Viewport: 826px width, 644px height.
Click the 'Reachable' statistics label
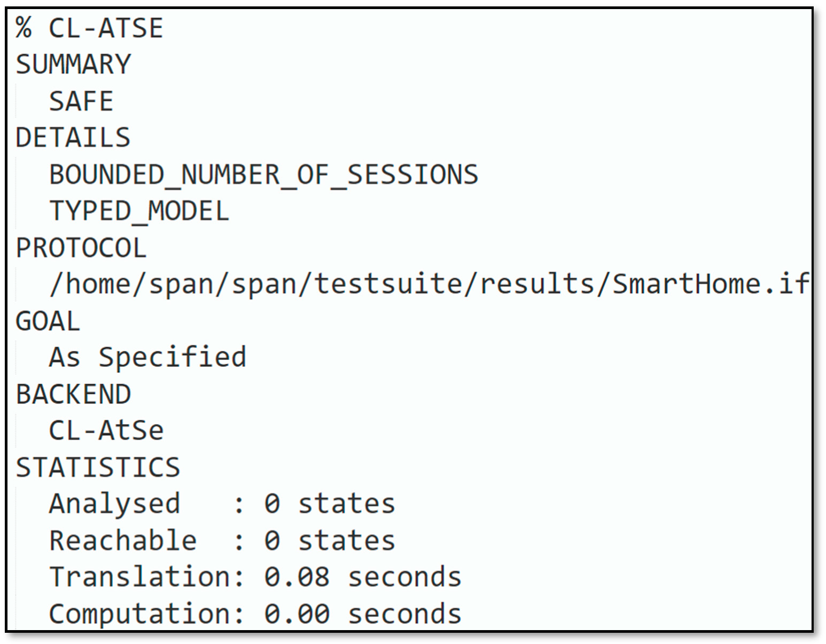coord(123,540)
